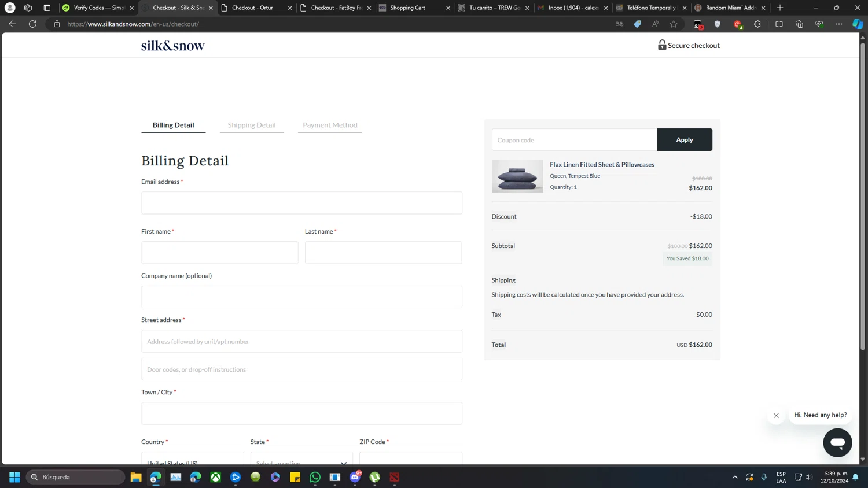
Task: Open the translate page icon
Action: tap(619, 24)
